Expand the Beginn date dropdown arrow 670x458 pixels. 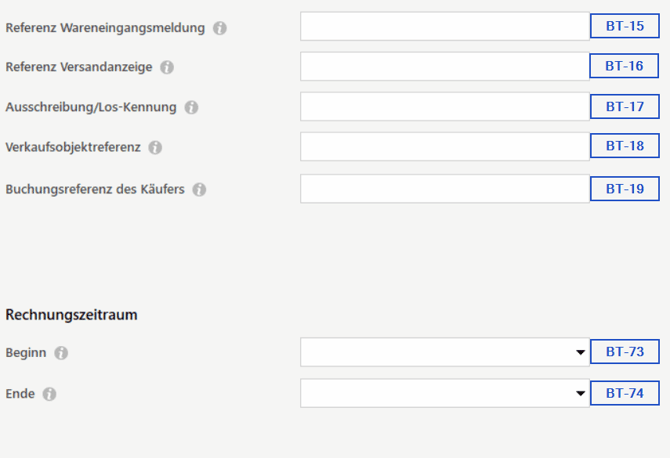580,352
